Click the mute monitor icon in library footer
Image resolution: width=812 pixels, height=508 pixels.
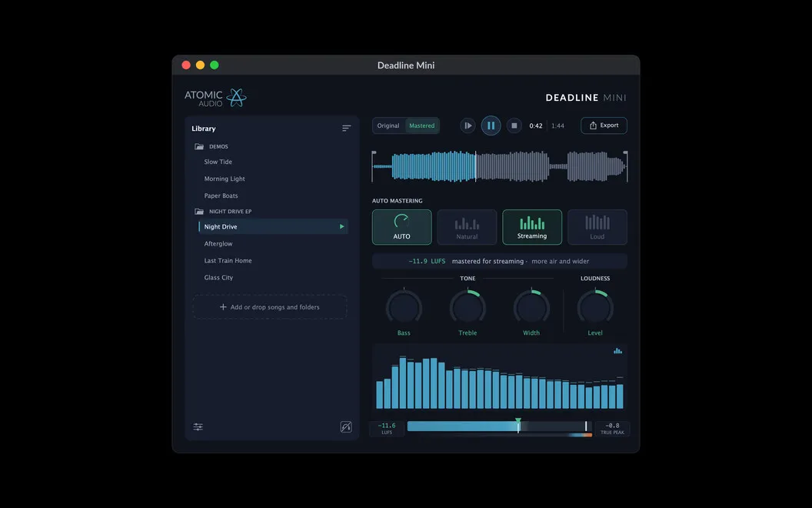click(x=346, y=426)
